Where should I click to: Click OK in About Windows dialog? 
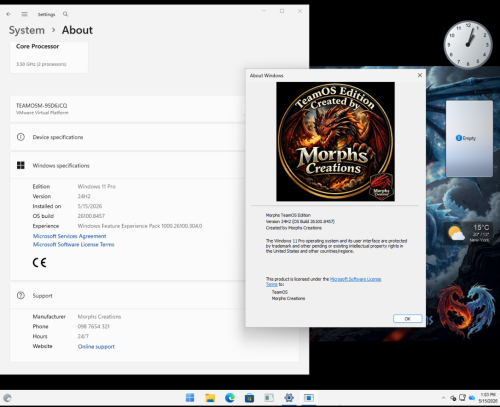coord(407,319)
